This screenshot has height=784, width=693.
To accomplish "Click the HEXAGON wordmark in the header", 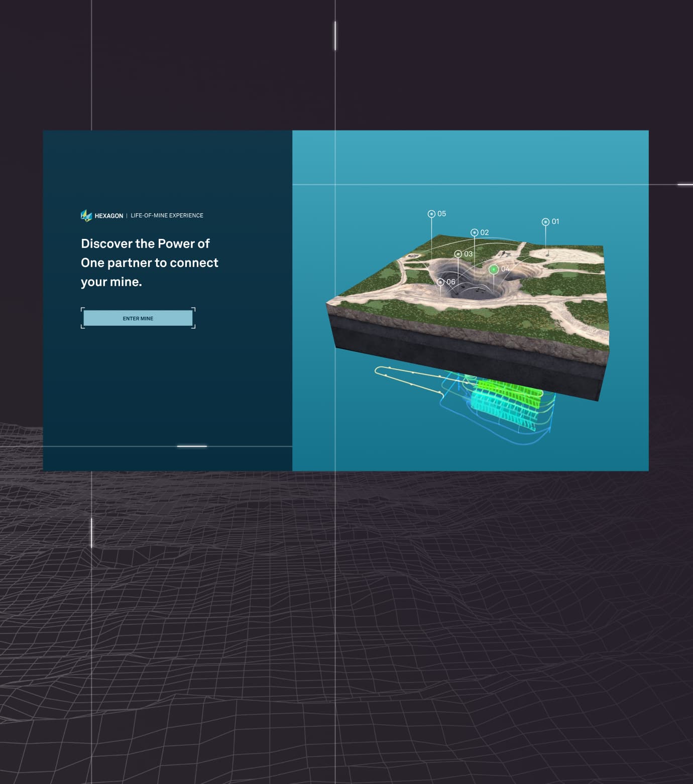I will (x=108, y=215).
